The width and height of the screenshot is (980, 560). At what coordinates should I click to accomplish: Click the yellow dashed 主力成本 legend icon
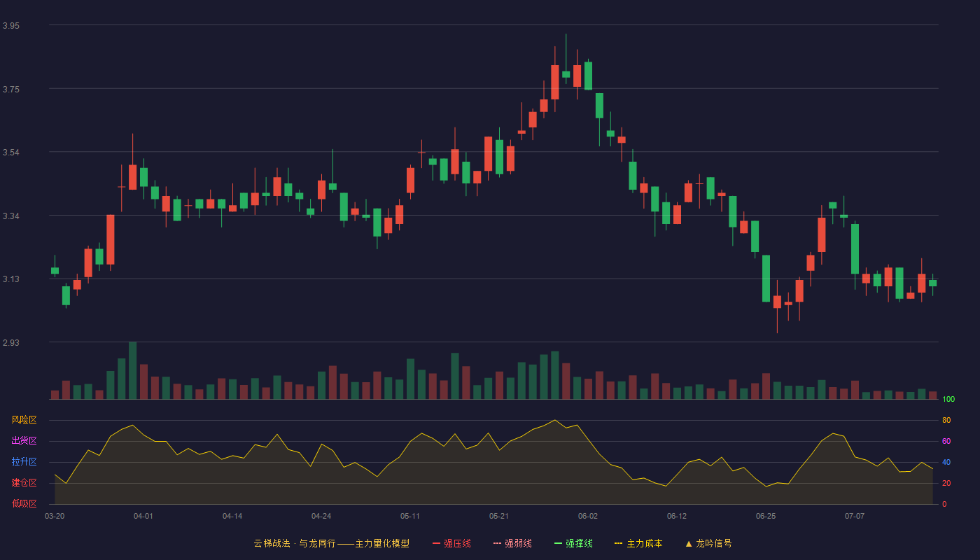coord(618,543)
